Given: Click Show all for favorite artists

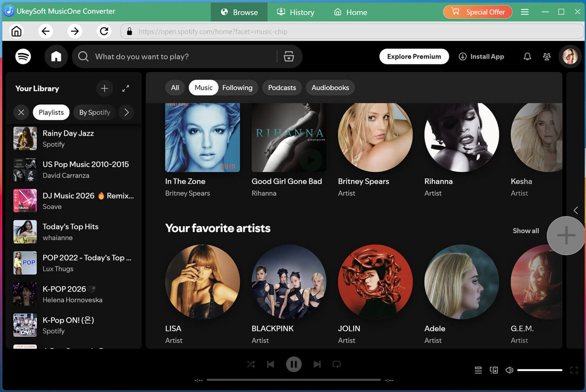Looking at the screenshot, I should pyautogui.click(x=525, y=231).
